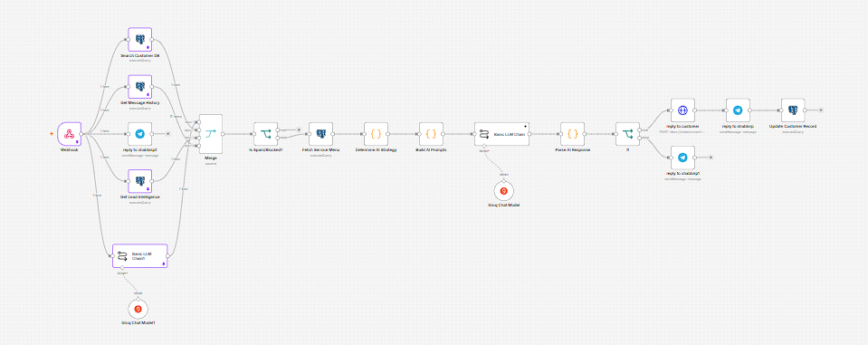Click the 'Is Spam/Blocked?' label
This screenshot has width=868, height=345.
[265, 150]
